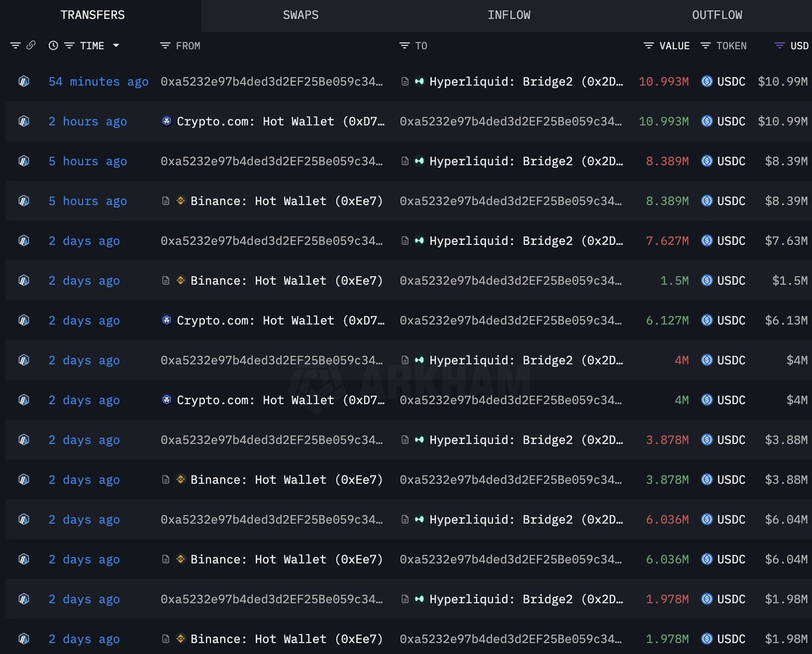Image resolution: width=812 pixels, height=654 pixels.
Task: Click sender address 0xa5232e97 in 54 minutes row
Action: pos(271,82)
